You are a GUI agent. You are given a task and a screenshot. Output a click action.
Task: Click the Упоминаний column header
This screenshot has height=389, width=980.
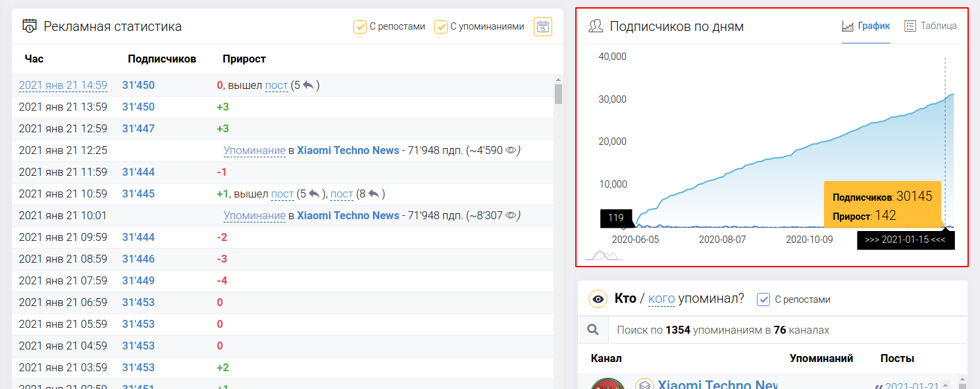tap(821, 358)
